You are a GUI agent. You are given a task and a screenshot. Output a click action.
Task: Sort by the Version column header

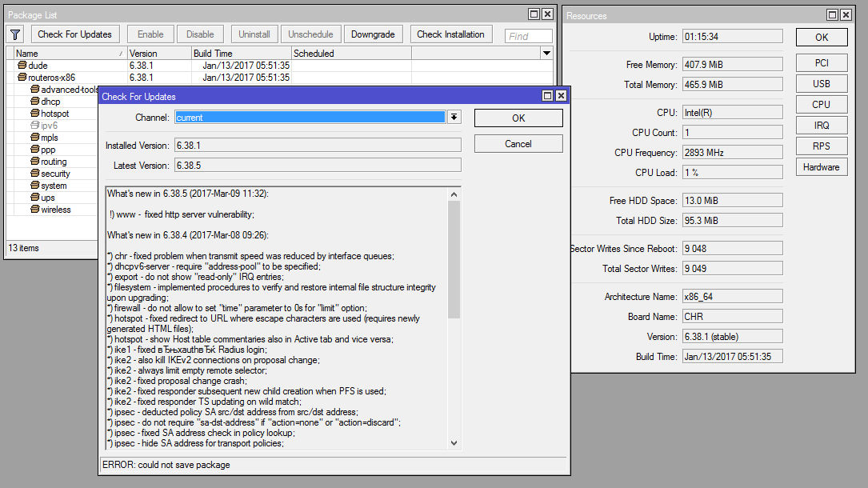coord(159,53)
